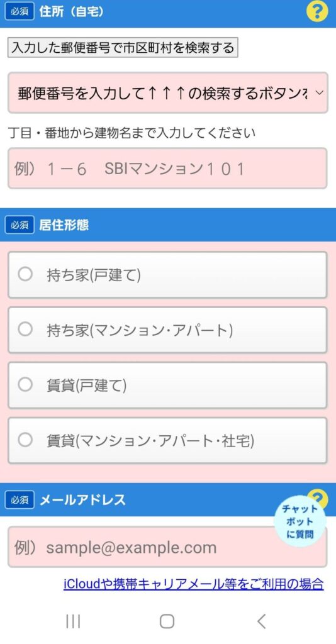Click the 居住形態 section header
This screenshot has height=644, width=336.
tap(168, 225)
